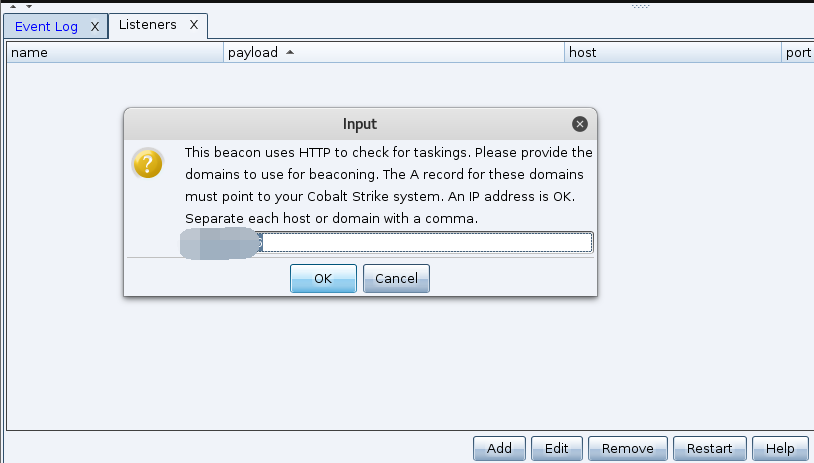Close the Event Log tab
Viewport: 814px width, 463px height.
(94, 26)
